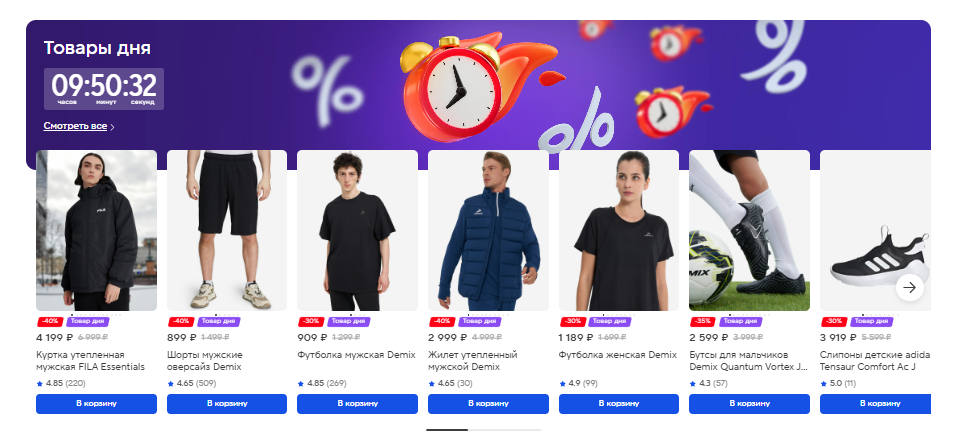Add Demix Quantum Vortex boots to cart
This screenshot has width=963, height=447.
pos(749,403)
